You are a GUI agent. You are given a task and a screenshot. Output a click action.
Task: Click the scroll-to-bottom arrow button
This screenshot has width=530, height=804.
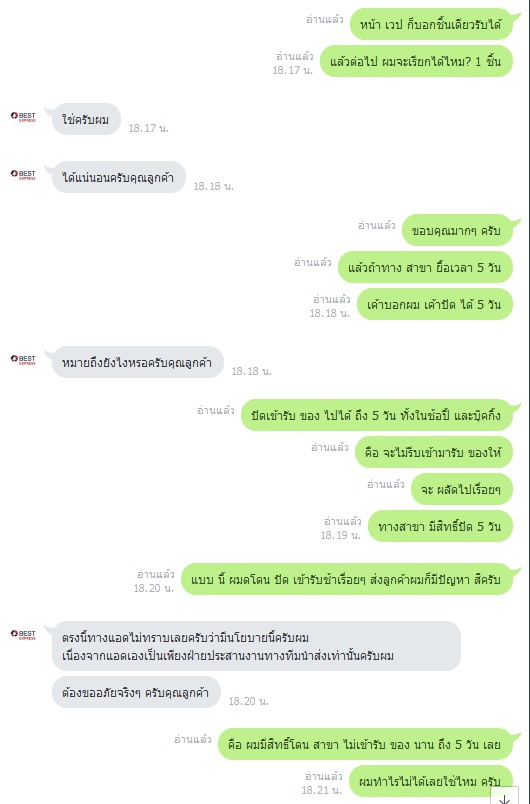tap(504, 796)
